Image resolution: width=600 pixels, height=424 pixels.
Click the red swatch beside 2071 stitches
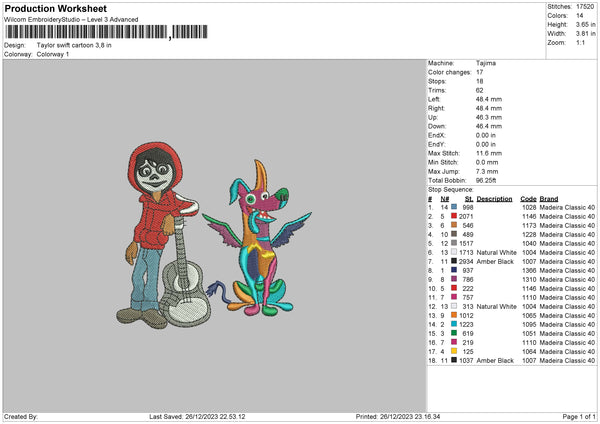coord(454,216)
